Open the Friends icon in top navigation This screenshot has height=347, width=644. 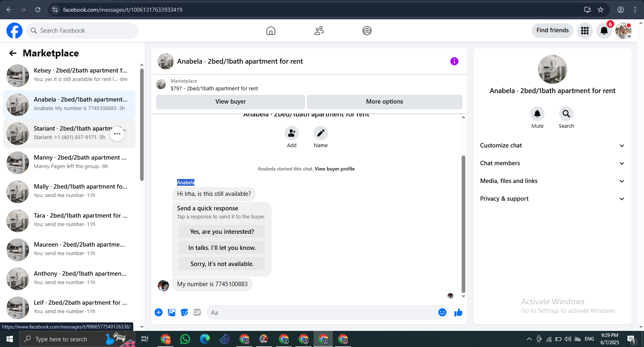coord(319,31)
